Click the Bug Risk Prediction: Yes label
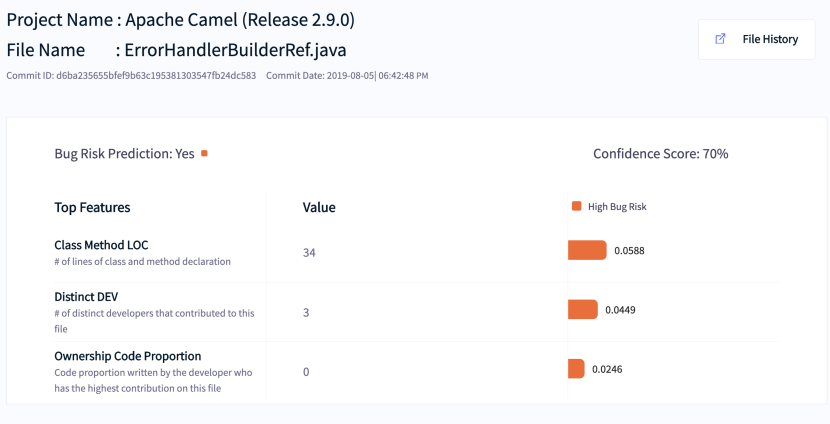This screenshot has height=424, width=830. [124, 154]
